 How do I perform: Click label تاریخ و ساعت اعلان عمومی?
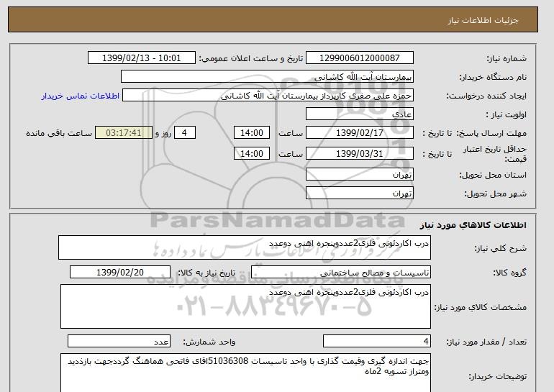coord(251,58)
